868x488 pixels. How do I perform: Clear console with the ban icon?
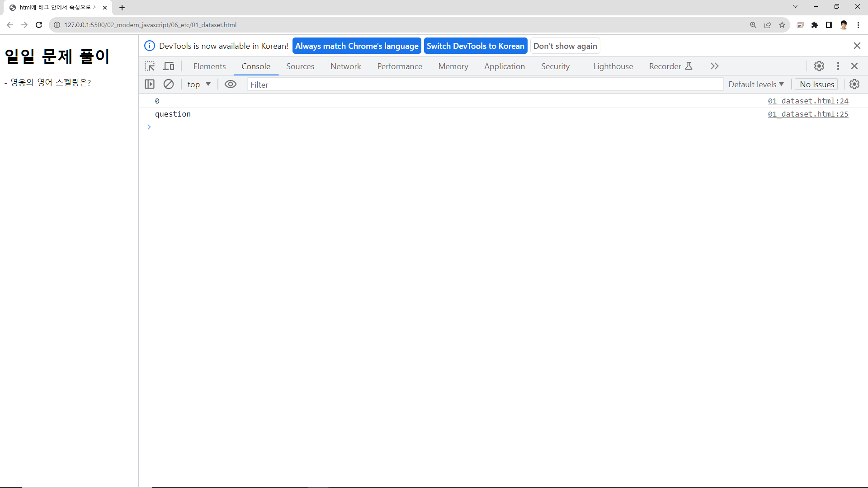point(169,84)
